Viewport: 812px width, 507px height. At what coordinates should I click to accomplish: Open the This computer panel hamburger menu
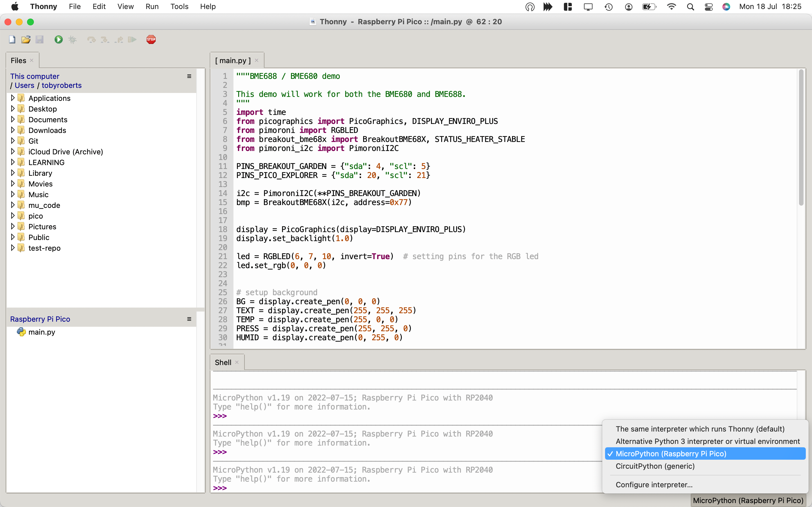pos(189,76)
